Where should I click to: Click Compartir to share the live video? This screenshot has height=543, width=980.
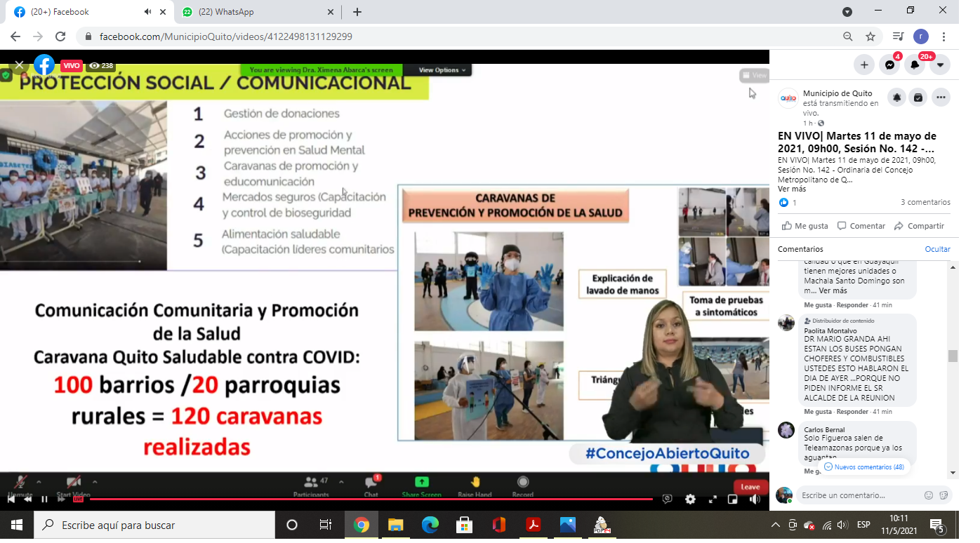[919, 226]
